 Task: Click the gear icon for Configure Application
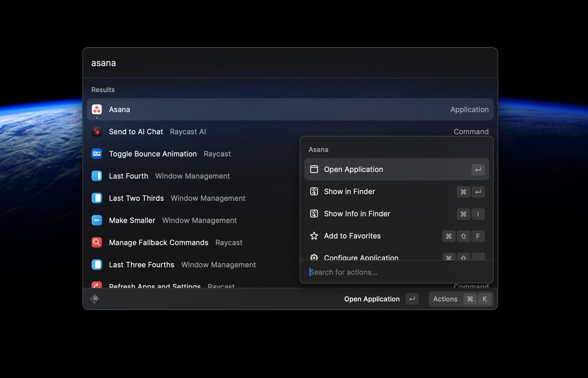coord(314,258)
